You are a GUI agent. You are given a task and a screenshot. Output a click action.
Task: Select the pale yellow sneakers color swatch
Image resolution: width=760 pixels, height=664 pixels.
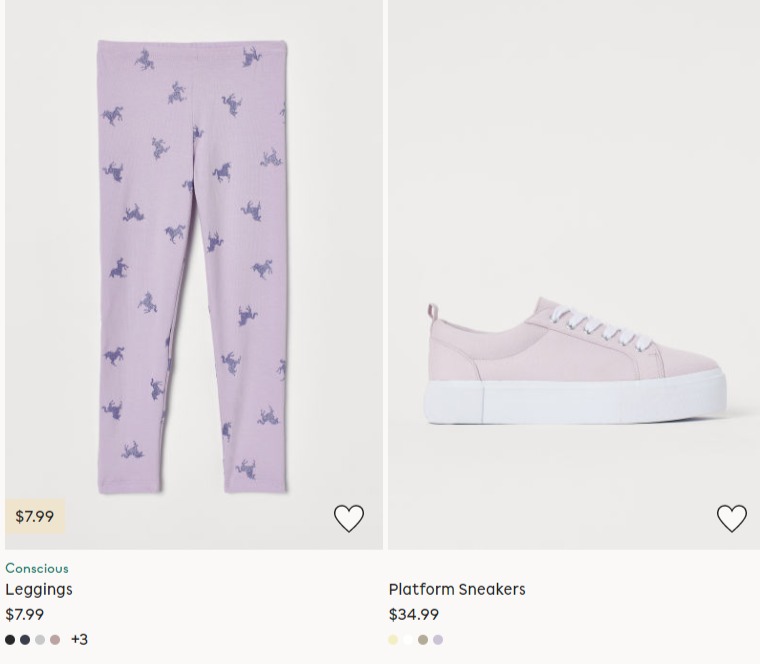[x=393, y=640]
